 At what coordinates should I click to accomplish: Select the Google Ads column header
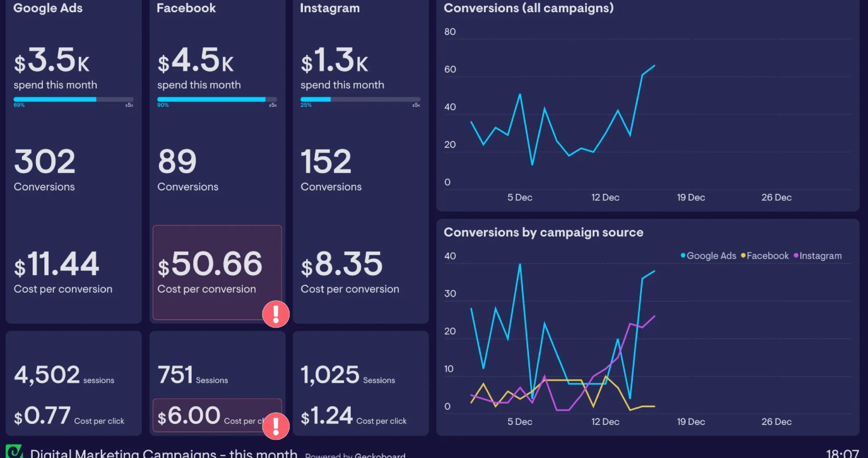coord(48,8)
